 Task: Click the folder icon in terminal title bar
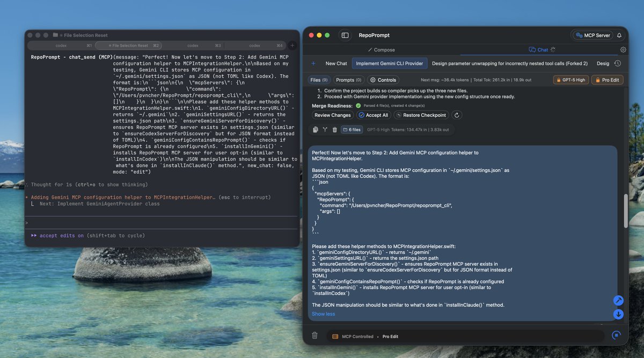(55, 35)
